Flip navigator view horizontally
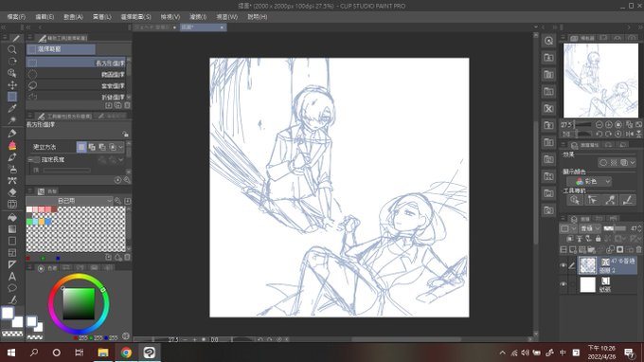Viewport: 644px width, 362px height. point(629,134)
